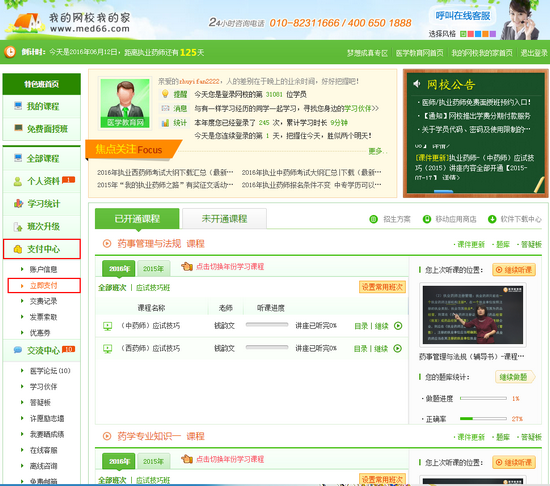Open the 我要晒成绩 submenu item
The width and height of the screenshot is (550, 486).
47,434
